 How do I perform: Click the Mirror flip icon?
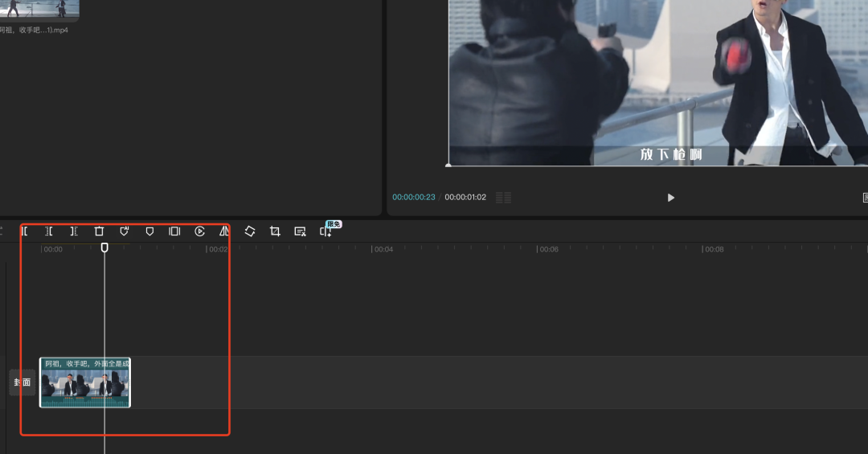pyautogui.click(x=224, y=231)
